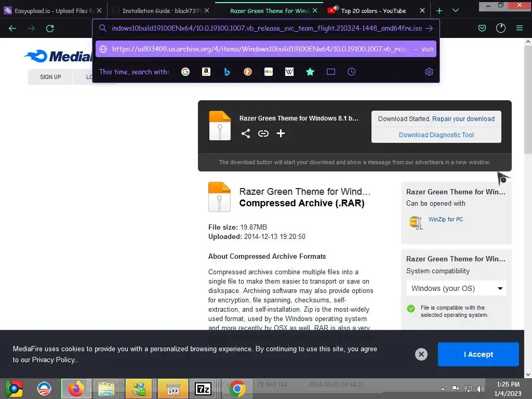Search open tabs via tabs icon
532x399 pixels.
[331, 72]
